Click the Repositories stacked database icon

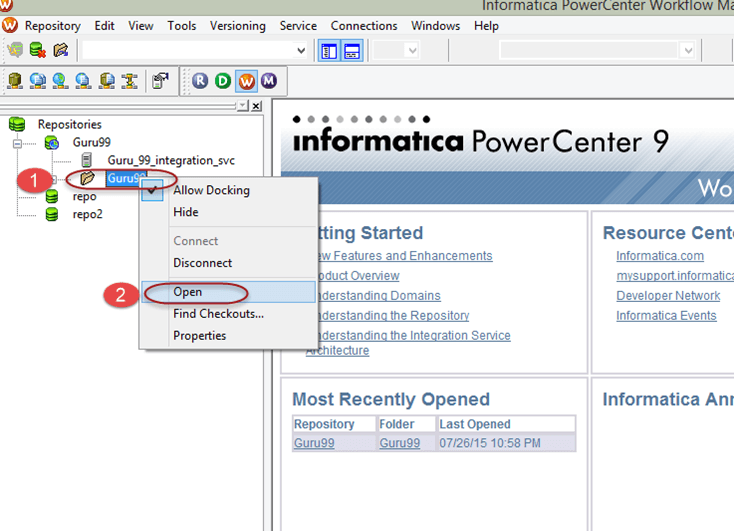click(x=17, y=125)
